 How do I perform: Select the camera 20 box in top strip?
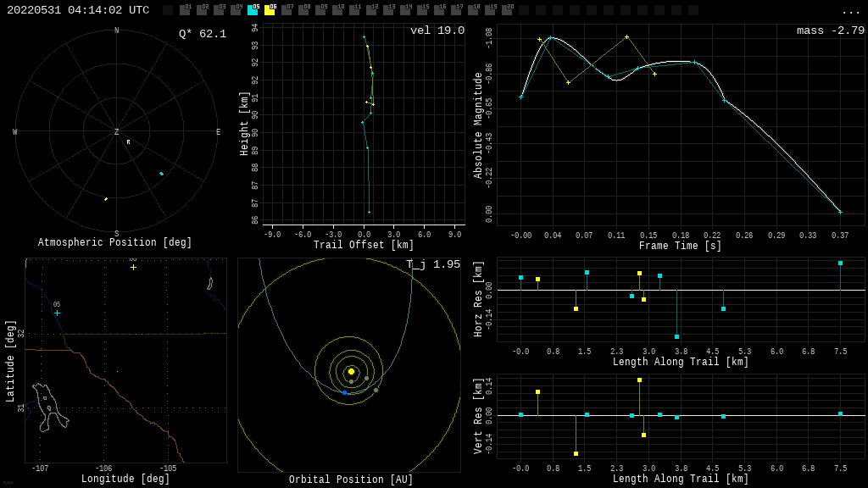507,10
